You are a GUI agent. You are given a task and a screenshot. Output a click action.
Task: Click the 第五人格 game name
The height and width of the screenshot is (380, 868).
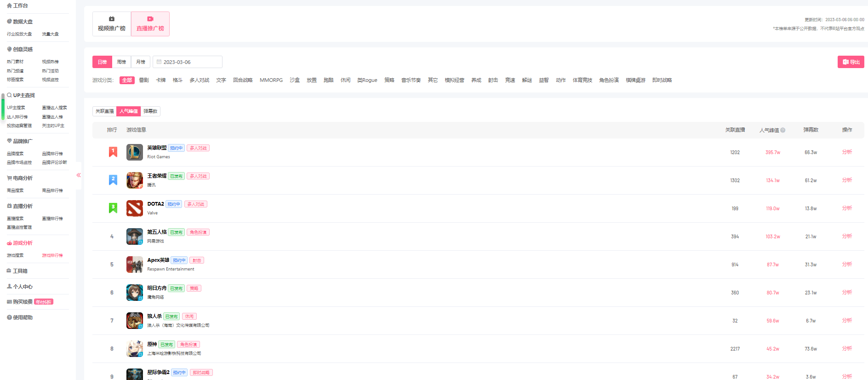pyautogui.click(x=157, y=232)
